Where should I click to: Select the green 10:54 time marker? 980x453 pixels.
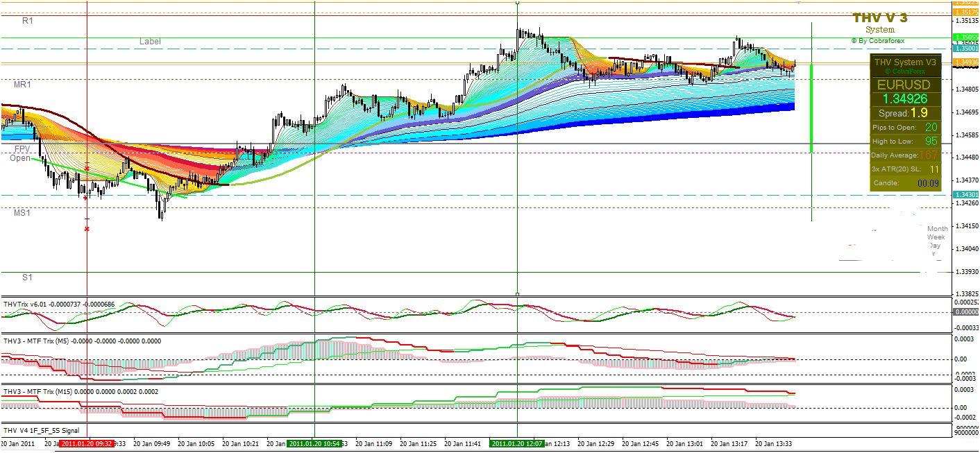click(x=314, y=443)
